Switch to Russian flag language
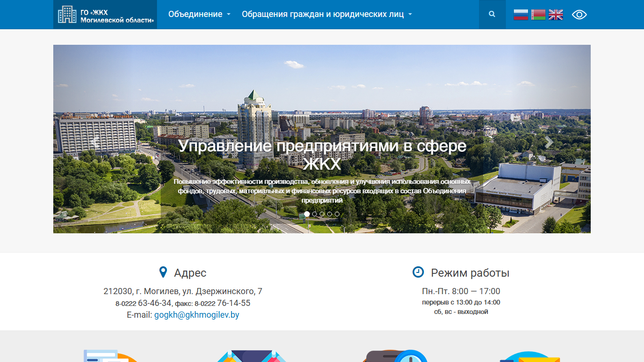 click(x=521, y=15)
